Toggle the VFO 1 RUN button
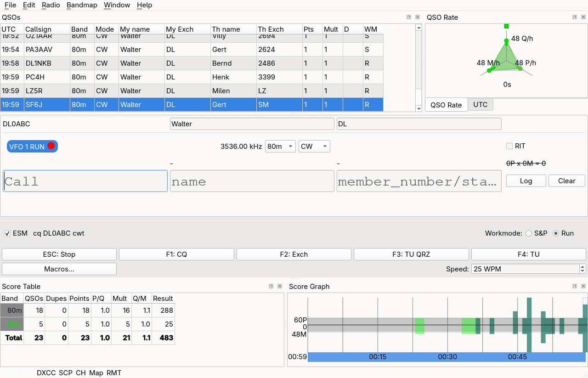This screenshot has width=588, height=378. click(x=32, y=147)
